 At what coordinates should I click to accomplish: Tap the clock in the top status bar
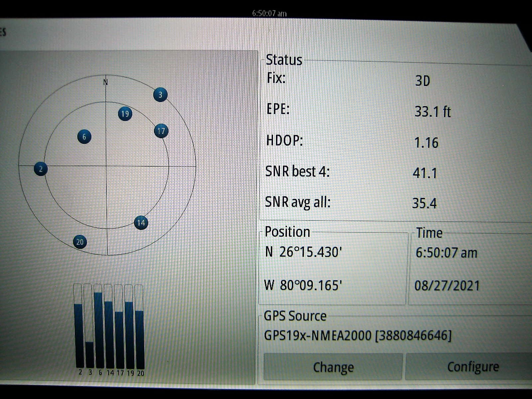[269, 13]
